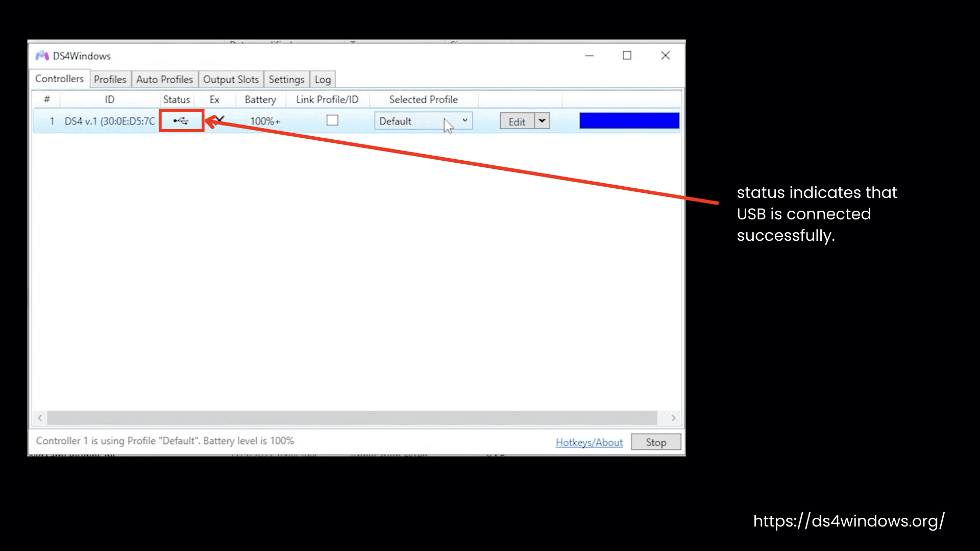This screenshot has height=551, width=980.
Task: Click the DS4Windows controller app icon
Action: 42,56
